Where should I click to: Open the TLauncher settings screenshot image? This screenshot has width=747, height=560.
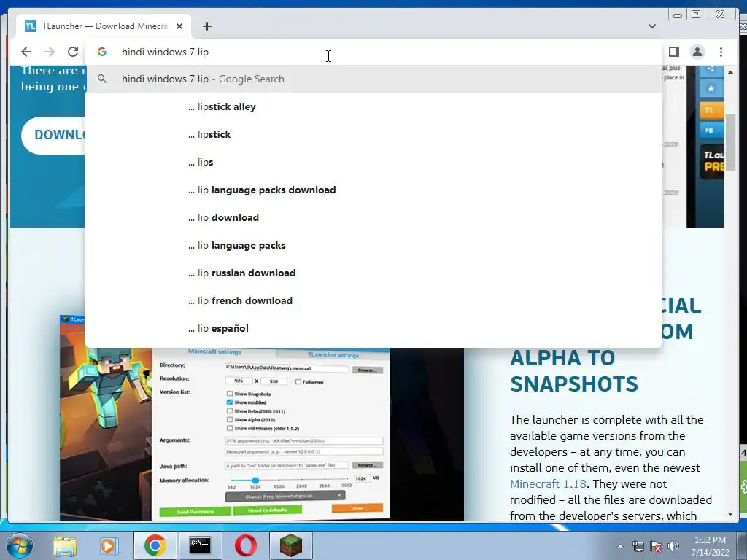coord(262,433)
